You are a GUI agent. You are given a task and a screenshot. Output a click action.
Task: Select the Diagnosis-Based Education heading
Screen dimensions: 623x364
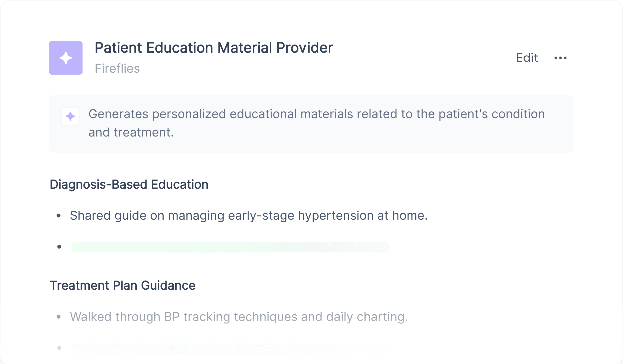pyautogui.click(x=129, y=184)
